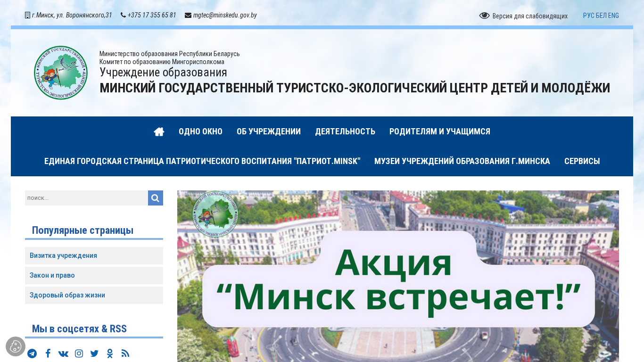Screen dimensions: 644x362
Task: Open the Twitter social link
Action: pyautogui.click(x=94, y=354)
